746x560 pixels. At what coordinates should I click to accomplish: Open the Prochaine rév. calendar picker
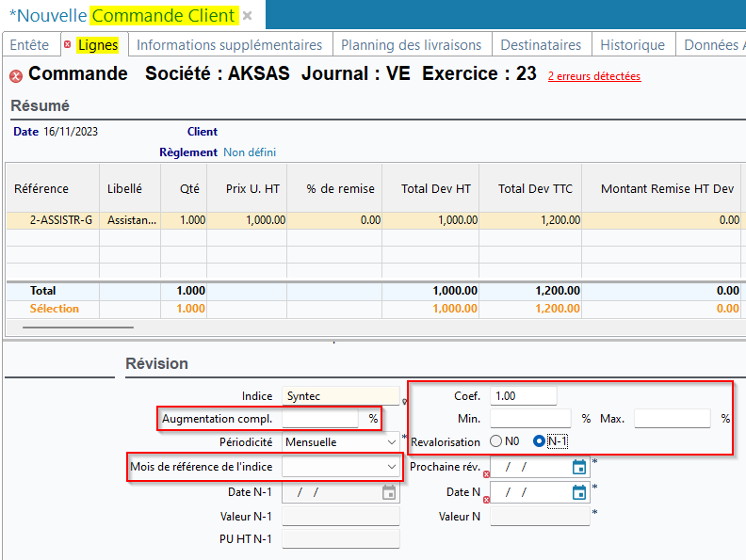pos(579,467)
